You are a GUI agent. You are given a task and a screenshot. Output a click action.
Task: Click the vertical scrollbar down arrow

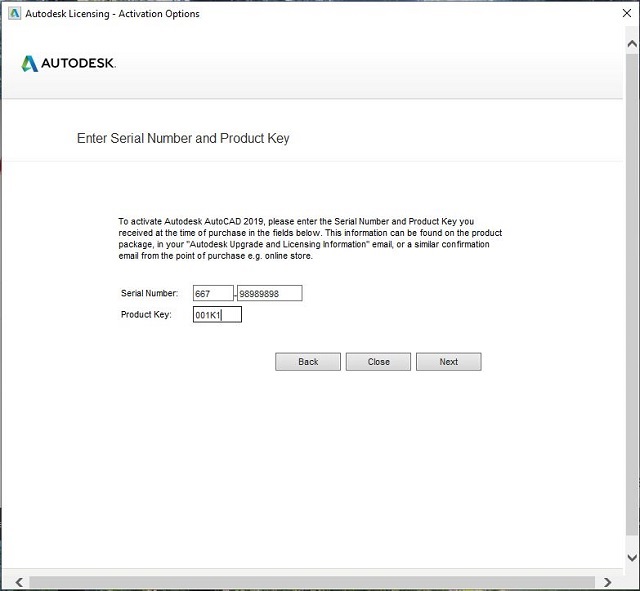pyautogui.click(x=631, y=557)
